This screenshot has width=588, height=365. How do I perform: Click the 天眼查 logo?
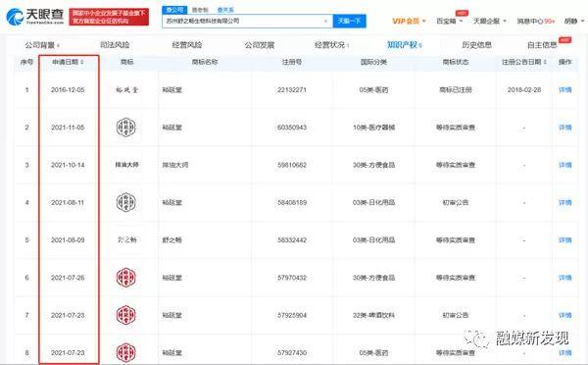tap(35, 16)
